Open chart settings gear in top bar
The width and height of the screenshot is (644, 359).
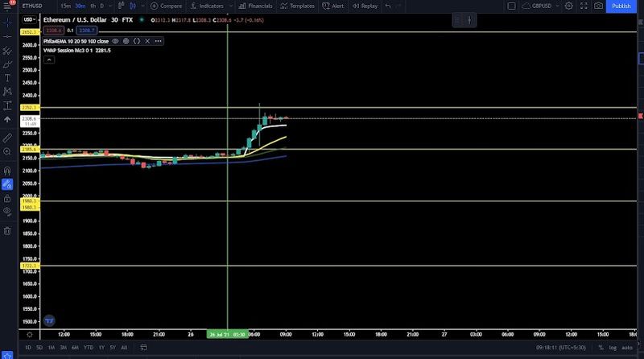(569, 6)
